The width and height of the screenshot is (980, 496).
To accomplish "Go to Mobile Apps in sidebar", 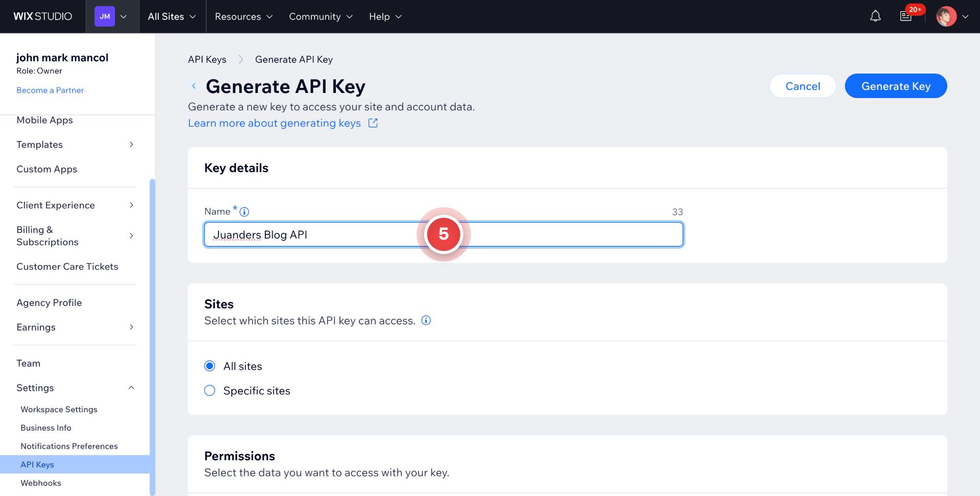I will point(44,120).
